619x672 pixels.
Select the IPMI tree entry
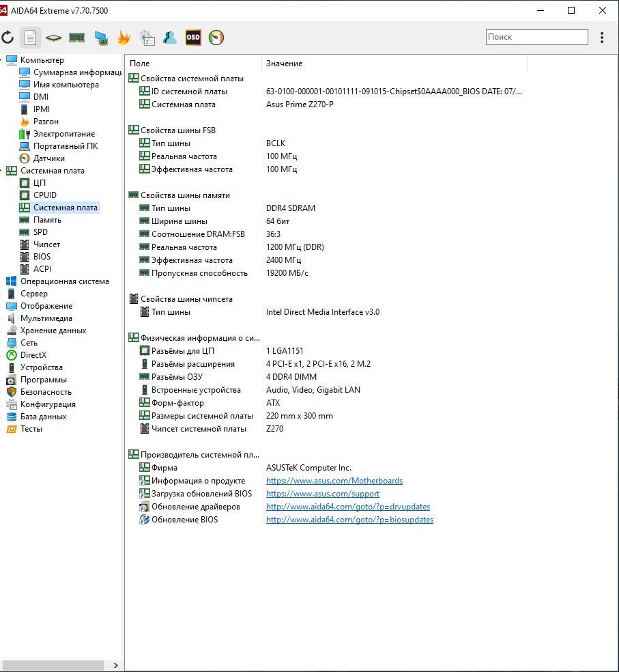pos(42,109)
